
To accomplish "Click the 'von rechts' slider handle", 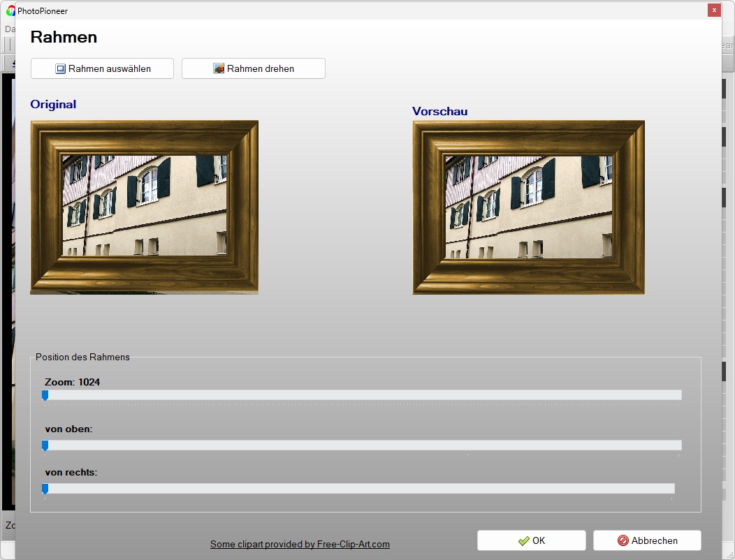I will [x=45, y=489].
